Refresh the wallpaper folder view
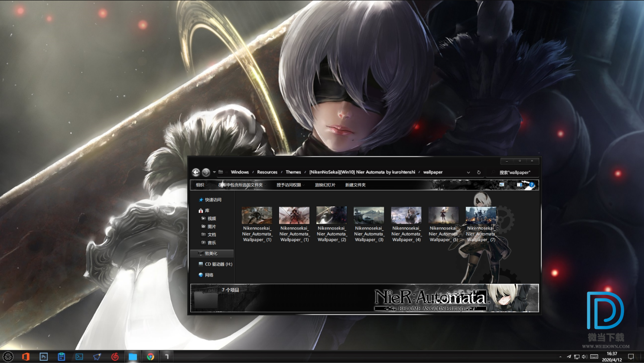This screenshot has width=644, height=363. pyautogui.click(x=479, y=172)
